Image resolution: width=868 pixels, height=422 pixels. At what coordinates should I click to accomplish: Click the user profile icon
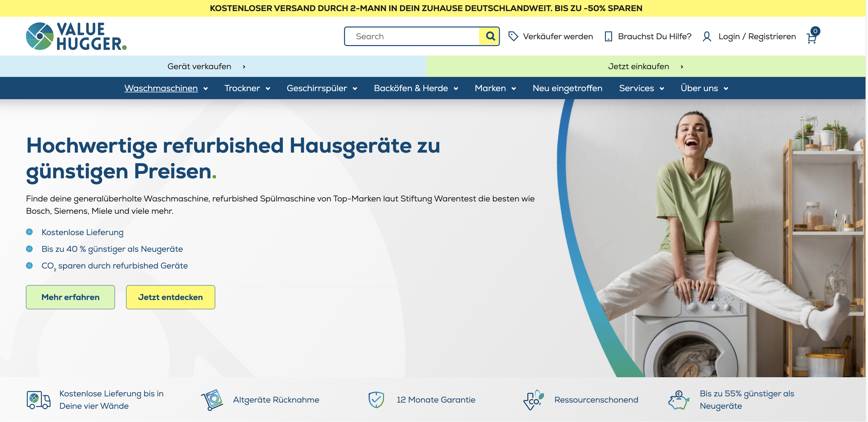(707, 36)
